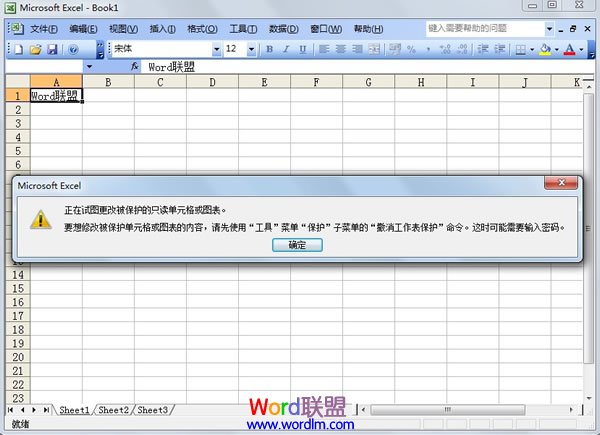The image size is (600, 435).
Task: Expand standard toolbar options chevron
Action: [100, 50]
